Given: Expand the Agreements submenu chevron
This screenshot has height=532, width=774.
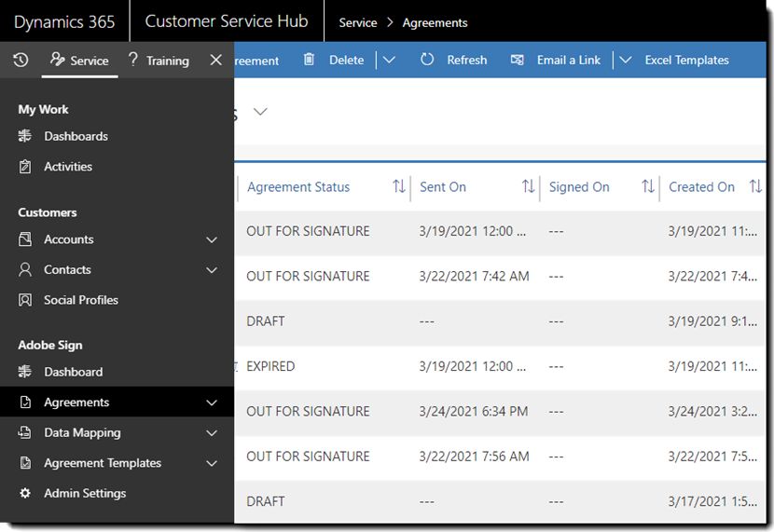Looking at the screenshot, I should [x=212, y=402].
